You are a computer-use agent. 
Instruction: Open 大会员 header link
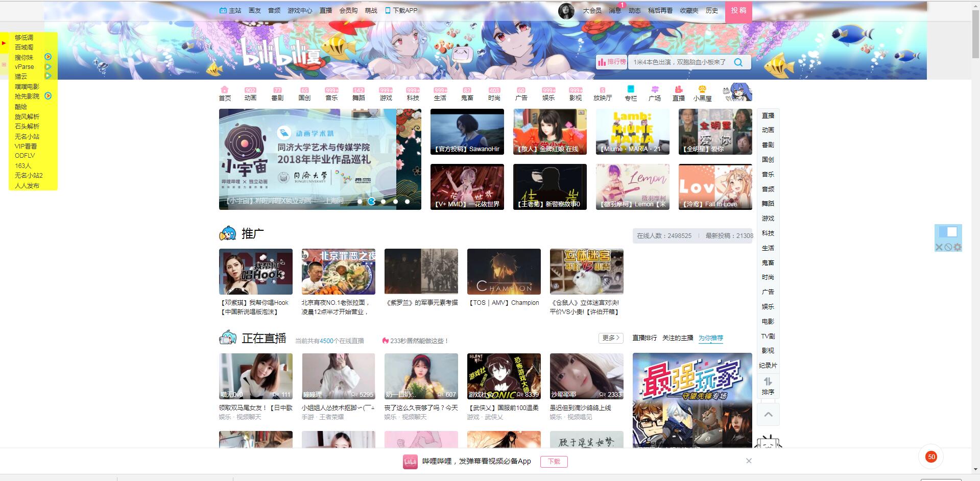592,11
